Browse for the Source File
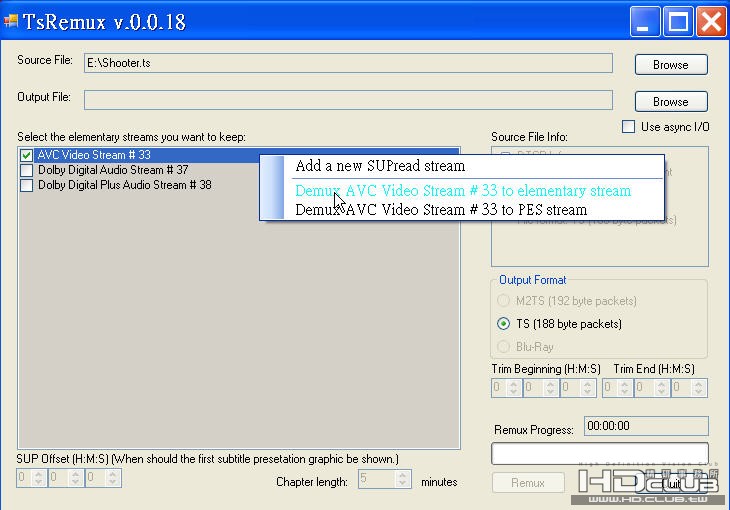Image resolution: width=730 pixels, height=510 pixels. click(671, 65)
